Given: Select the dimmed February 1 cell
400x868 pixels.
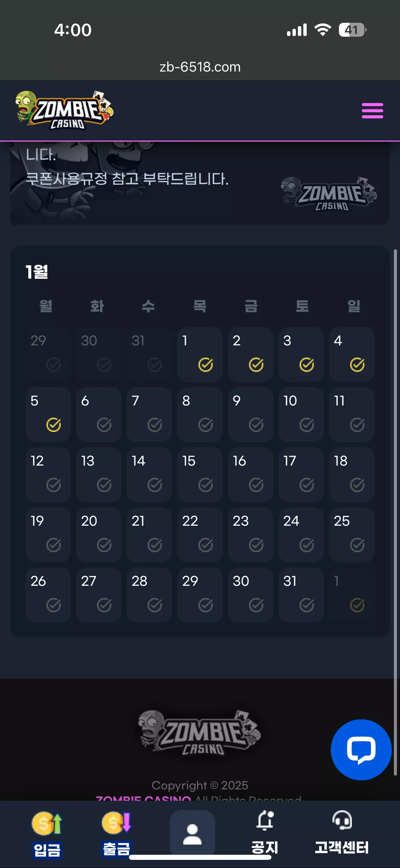Looking at the screenshot, I should coord(351,595).
